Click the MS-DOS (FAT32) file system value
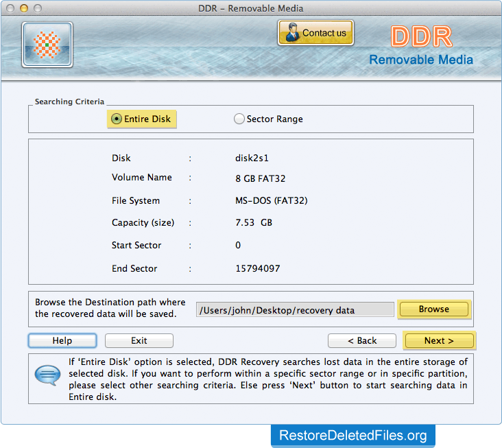Screen dimensions: 502x448 click(271, 200)
